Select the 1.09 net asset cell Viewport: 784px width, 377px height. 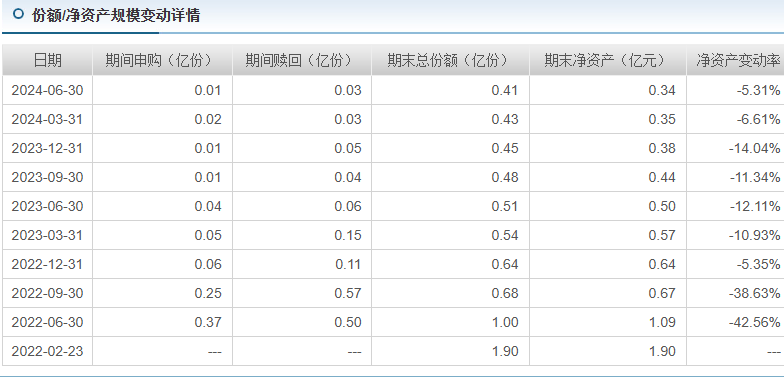(x=608, y=322)
